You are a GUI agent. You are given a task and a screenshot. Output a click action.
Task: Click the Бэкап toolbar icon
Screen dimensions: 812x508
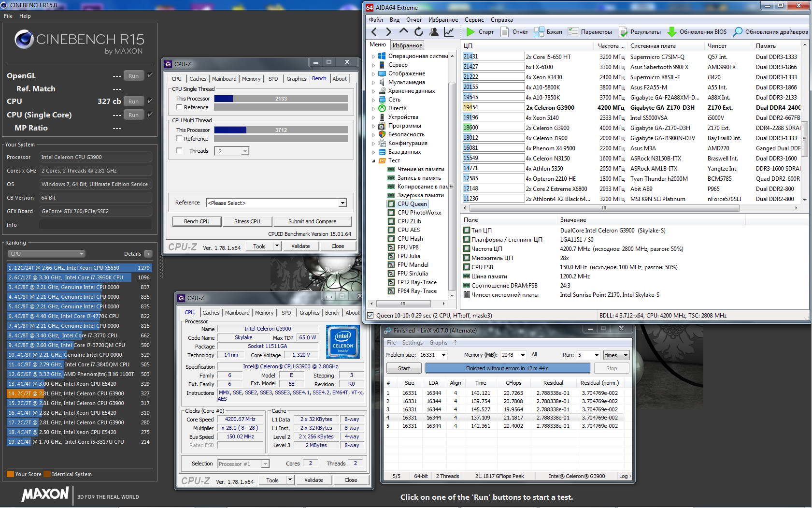click(548, 32)
